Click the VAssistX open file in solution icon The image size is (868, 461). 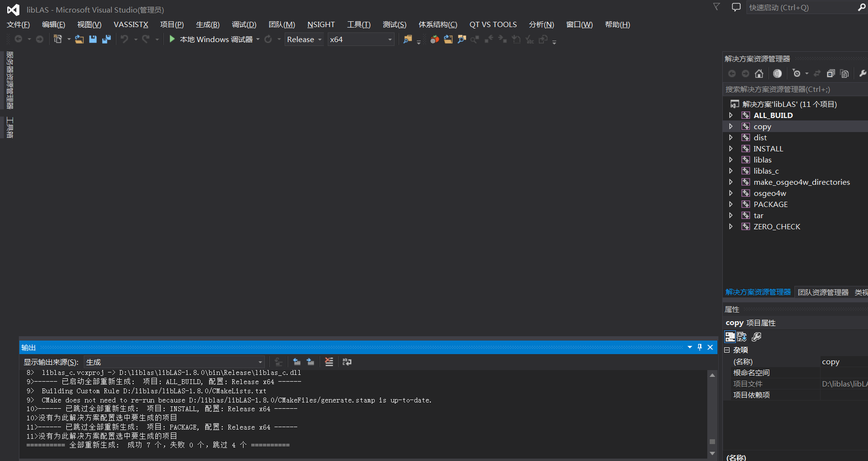pyautogui.click(x=448, y=39)
